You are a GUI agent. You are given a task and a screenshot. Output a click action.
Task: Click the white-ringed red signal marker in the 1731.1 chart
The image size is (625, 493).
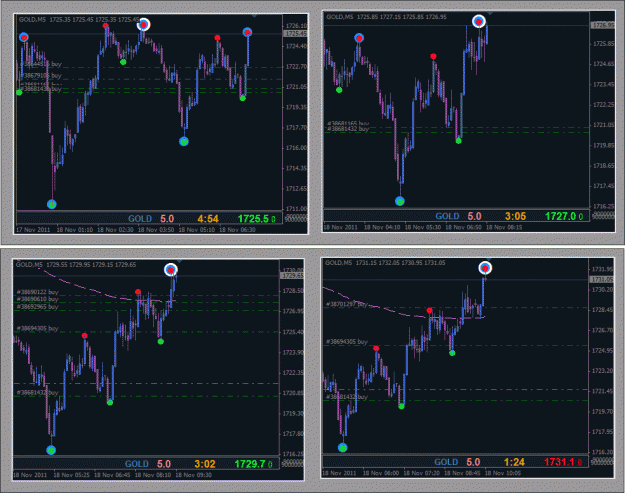click(485, 268)
